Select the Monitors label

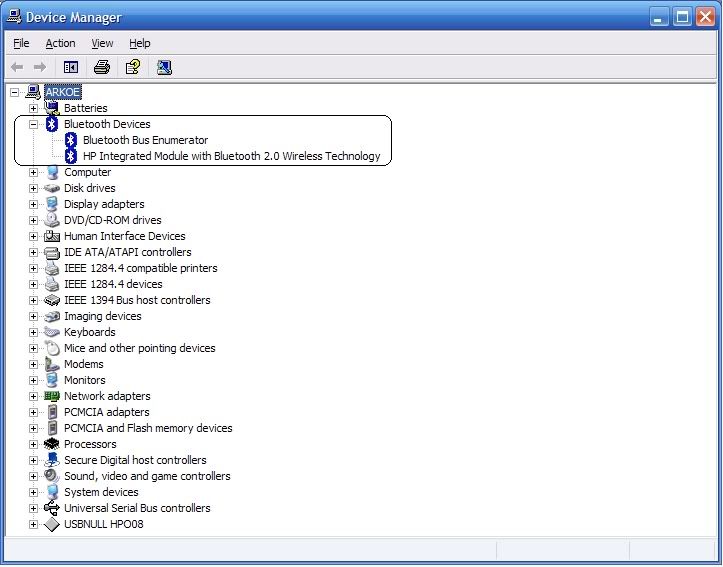click(x=84, y=380)
